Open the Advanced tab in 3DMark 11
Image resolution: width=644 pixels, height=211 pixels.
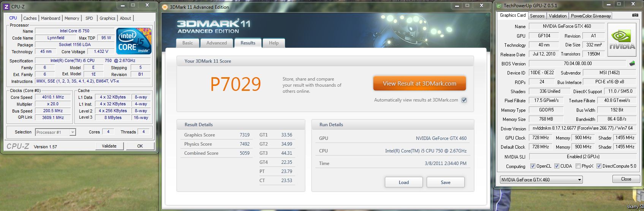click(217, 43)
